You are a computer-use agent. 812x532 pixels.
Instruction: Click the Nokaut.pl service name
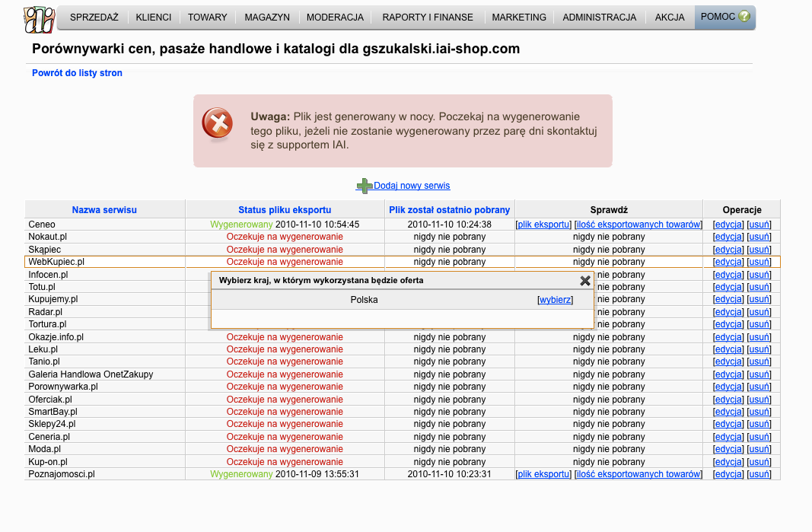pos(48,237)
